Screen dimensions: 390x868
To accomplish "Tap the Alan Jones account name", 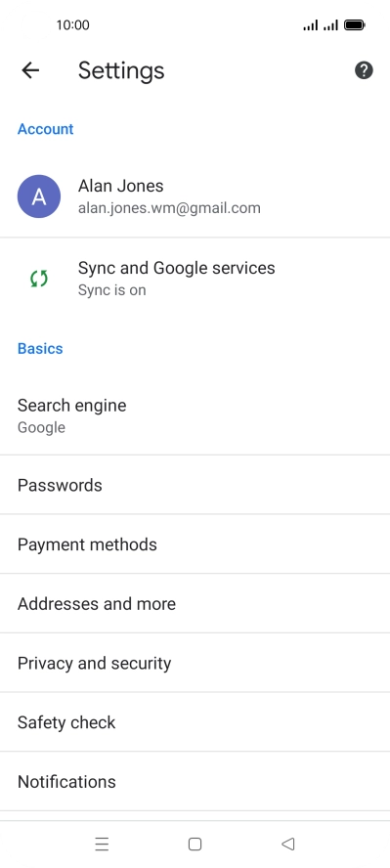I will pos(120,186).
